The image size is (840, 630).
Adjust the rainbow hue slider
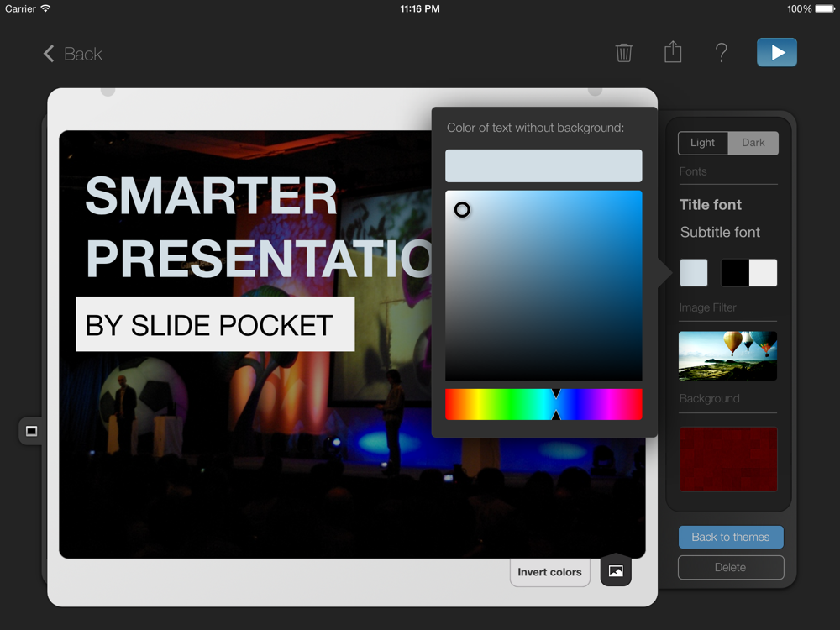pyautogui.click(x=543, y=405)
